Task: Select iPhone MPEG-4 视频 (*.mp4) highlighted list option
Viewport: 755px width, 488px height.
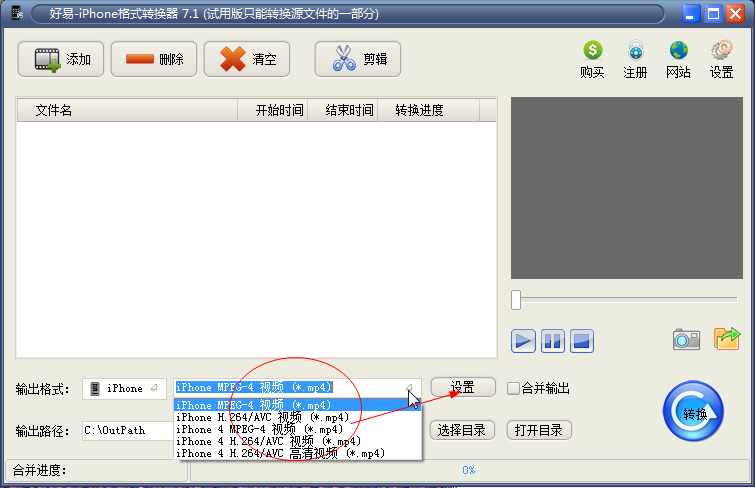Action: (298, 405)
